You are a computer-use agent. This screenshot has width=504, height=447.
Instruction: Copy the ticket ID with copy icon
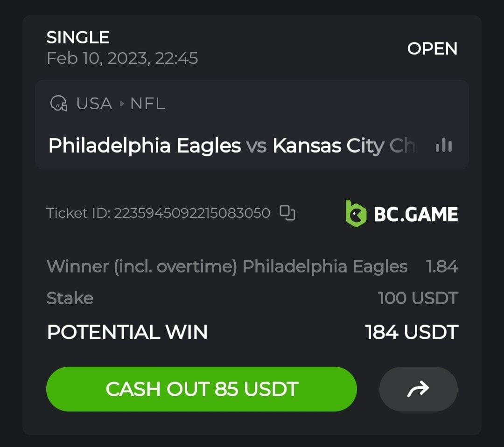pos(287,213)
